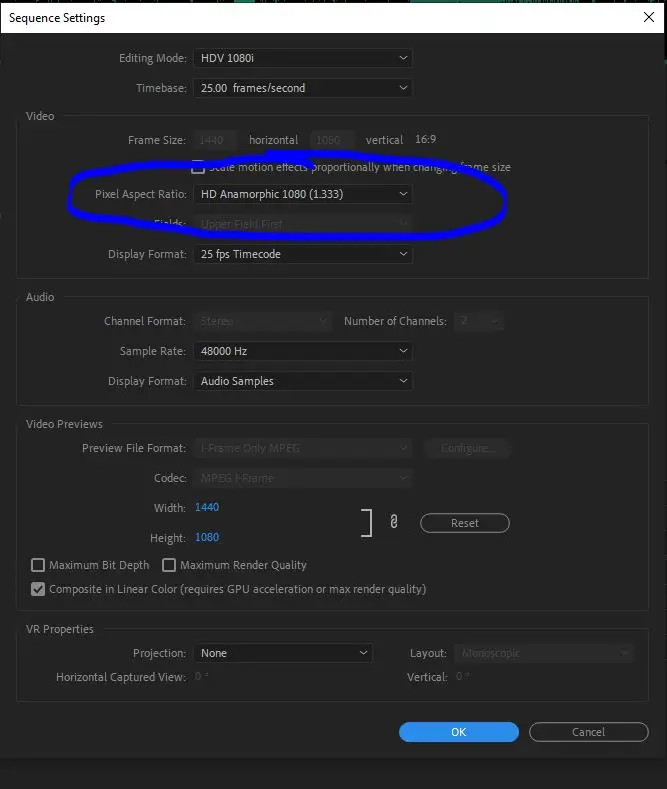This screenshot has height=789, width=667.
Task: Open the disabled Fields dropdown
Action: [x=303, y=224]
